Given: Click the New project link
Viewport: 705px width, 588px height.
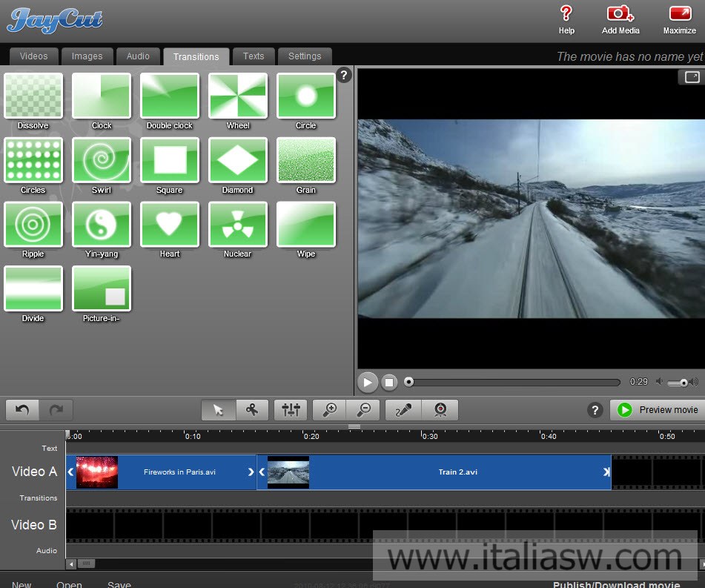Looking at the screenshot, I should point(21,584).
